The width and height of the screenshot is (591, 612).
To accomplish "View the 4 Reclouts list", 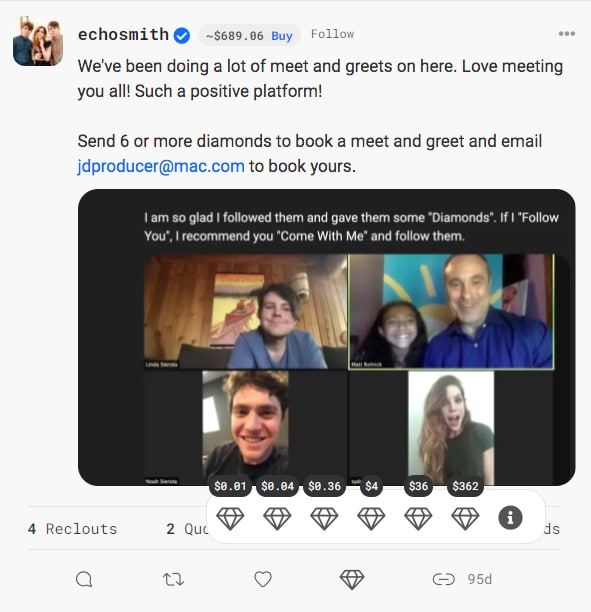I will [x=73, y=529].
